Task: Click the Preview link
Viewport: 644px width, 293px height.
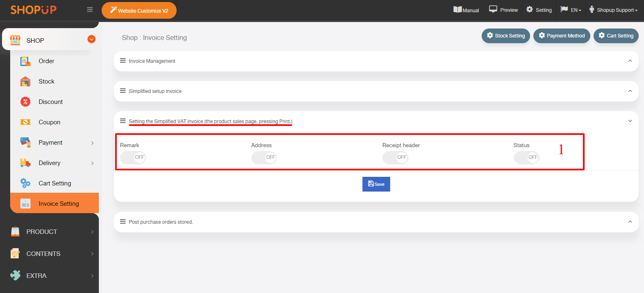Action: [x=504, y=10]
